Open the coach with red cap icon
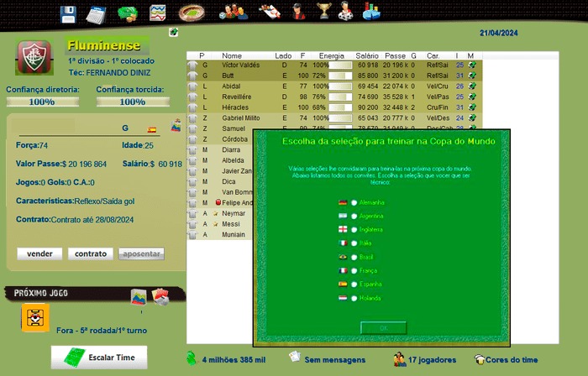 point(298,11)
